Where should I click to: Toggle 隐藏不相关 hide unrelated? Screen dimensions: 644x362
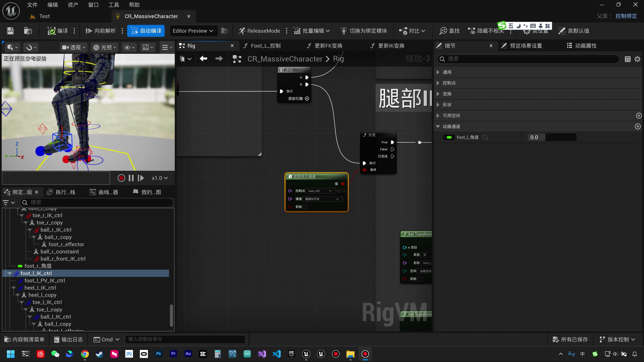click(x=486, y=31)
